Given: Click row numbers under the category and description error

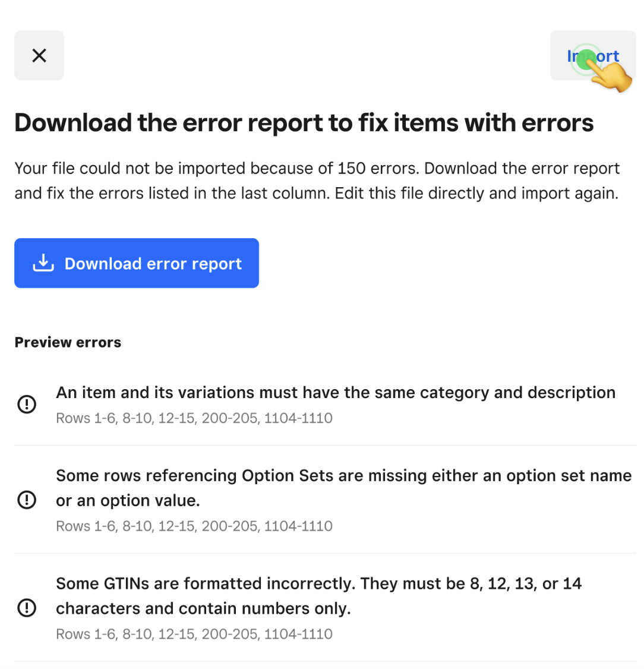Looking at the screenshot, I should click(x=194, y=418).
